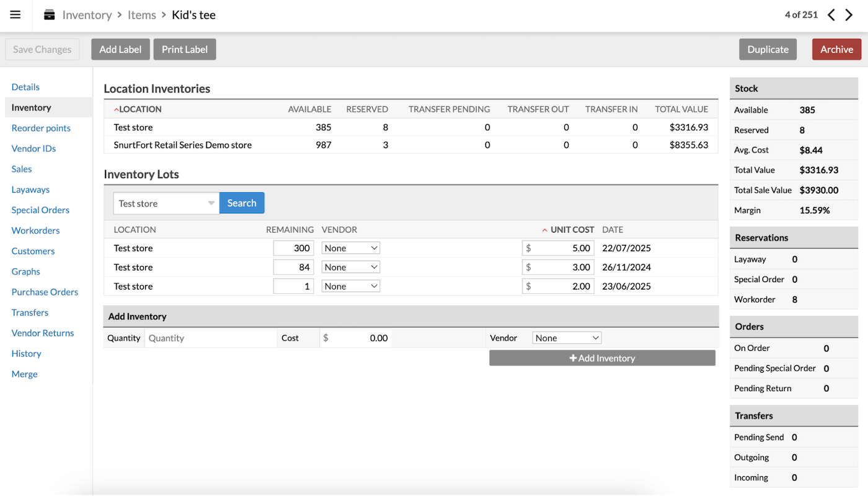Open the Purchase Orders tab

click(45, 292)
